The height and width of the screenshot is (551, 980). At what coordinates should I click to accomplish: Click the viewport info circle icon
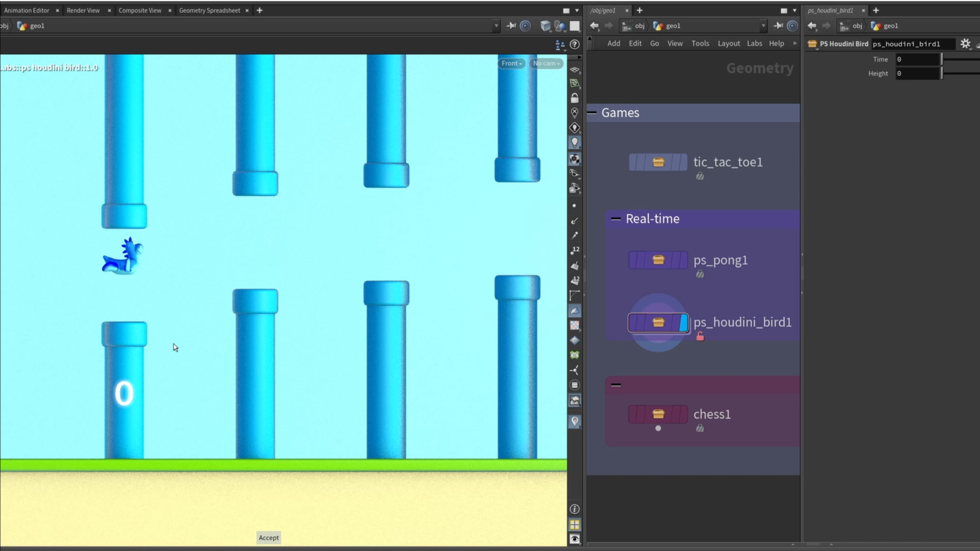pos(575,509)
